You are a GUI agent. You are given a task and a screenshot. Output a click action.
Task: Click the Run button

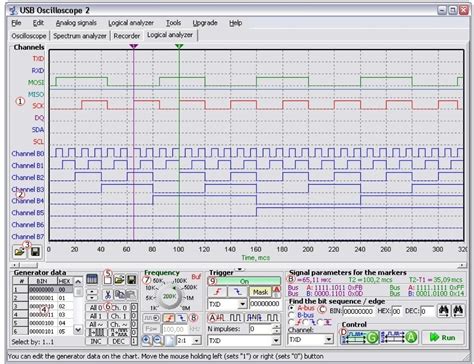pyautogui.click(x=442, y=337)
